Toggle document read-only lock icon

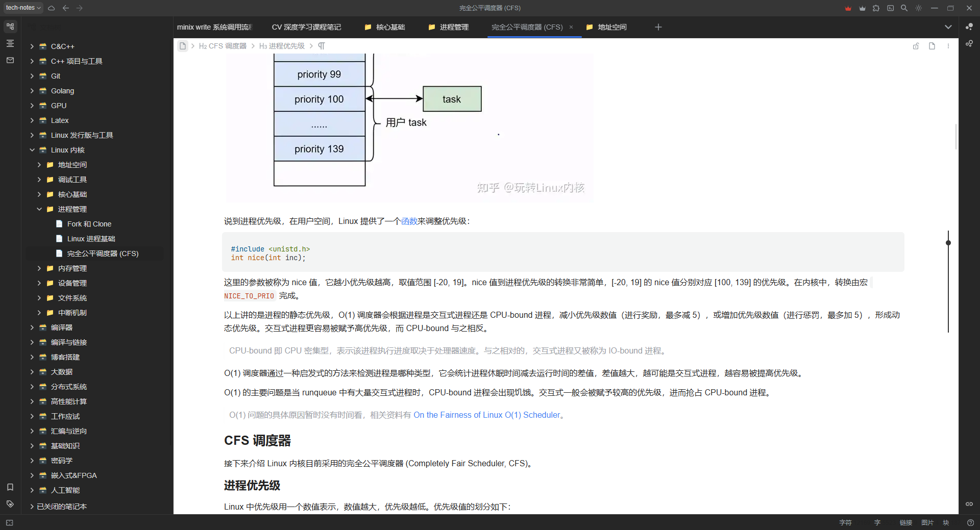coord(916,46)
